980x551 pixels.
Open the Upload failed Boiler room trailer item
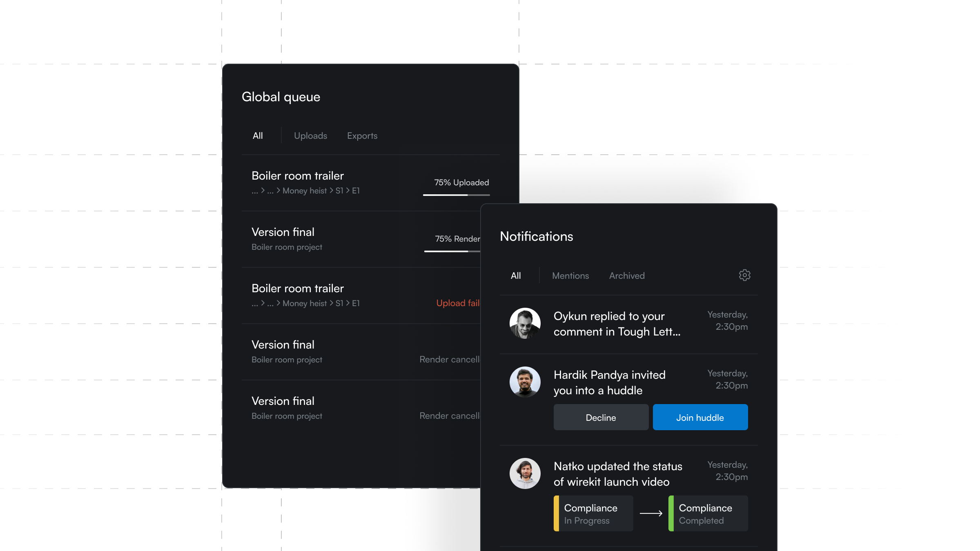(361, 295)
